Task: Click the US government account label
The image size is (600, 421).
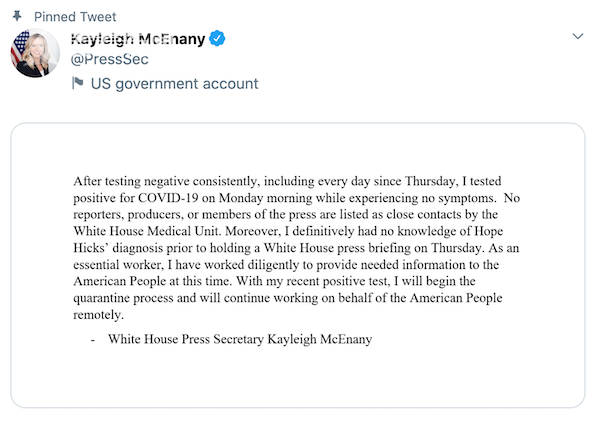Action: pyautogui.click(x=174, y=84)
